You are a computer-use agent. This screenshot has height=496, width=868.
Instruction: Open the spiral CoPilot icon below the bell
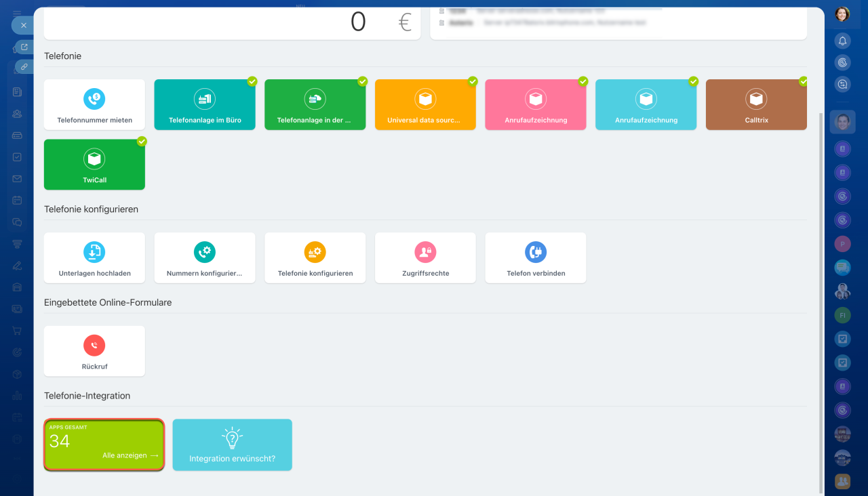coord(842,62)
